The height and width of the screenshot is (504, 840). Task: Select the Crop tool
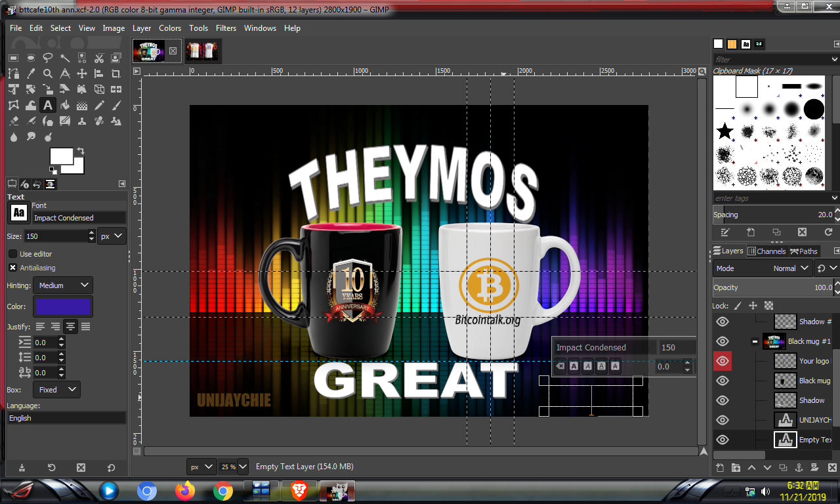click(x=116, y=73)
